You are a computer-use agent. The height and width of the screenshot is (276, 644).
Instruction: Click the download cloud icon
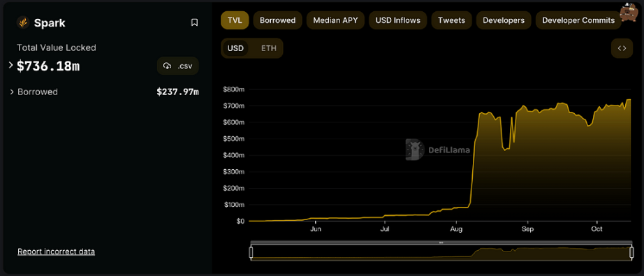tap(167, 66)
